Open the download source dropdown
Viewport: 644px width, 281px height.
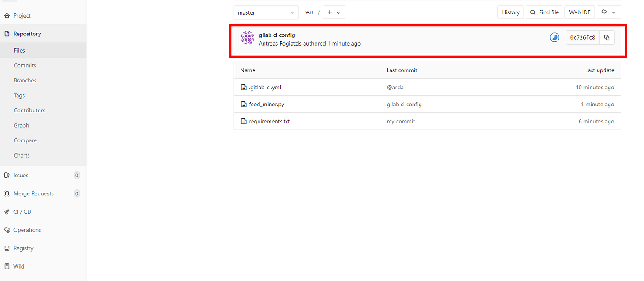609,12
